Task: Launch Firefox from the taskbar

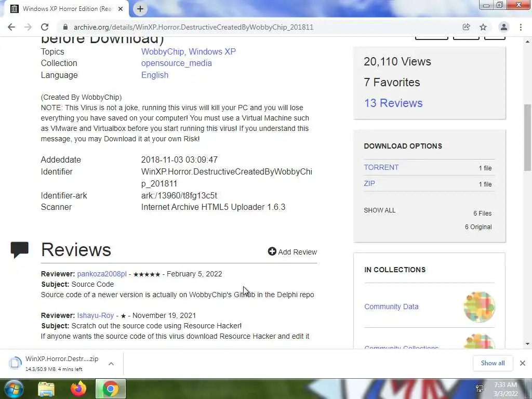Action: [x=78, y=389]
